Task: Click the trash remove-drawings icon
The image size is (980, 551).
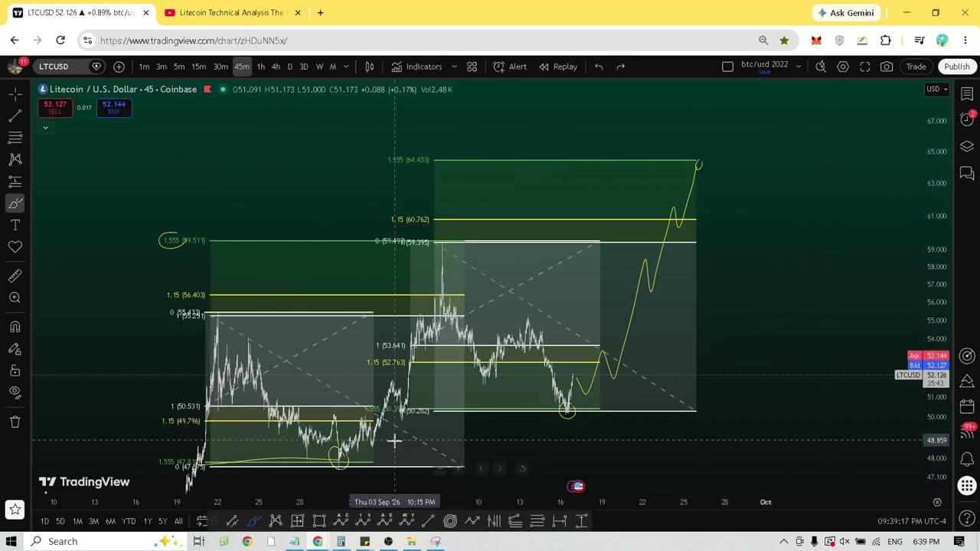Action: pos(15,422)
